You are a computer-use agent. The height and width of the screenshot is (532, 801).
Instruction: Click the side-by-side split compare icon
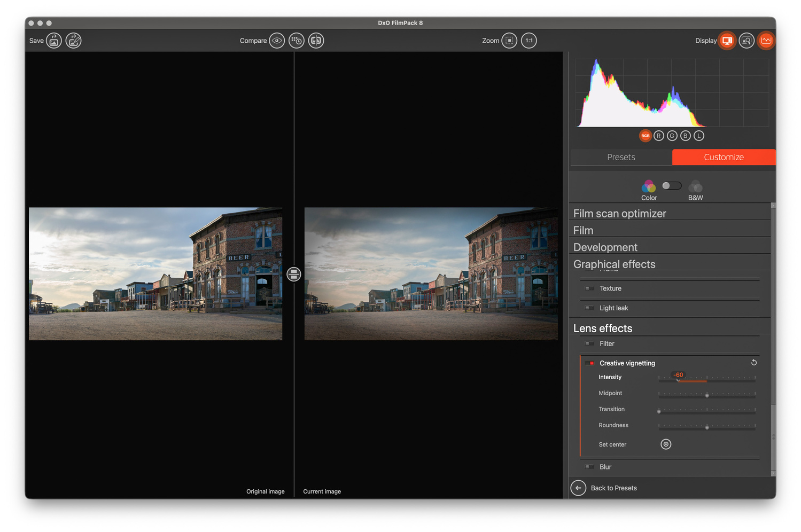tap(316, 41)
